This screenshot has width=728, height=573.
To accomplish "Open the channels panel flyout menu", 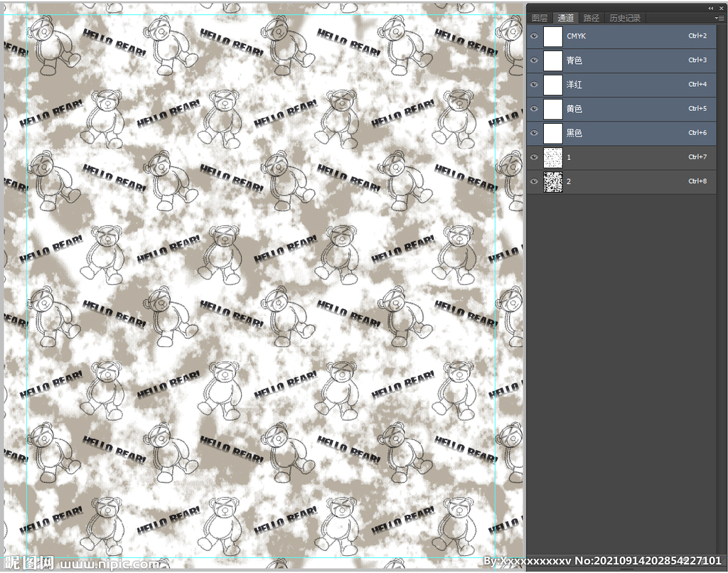I will (719, 18).
